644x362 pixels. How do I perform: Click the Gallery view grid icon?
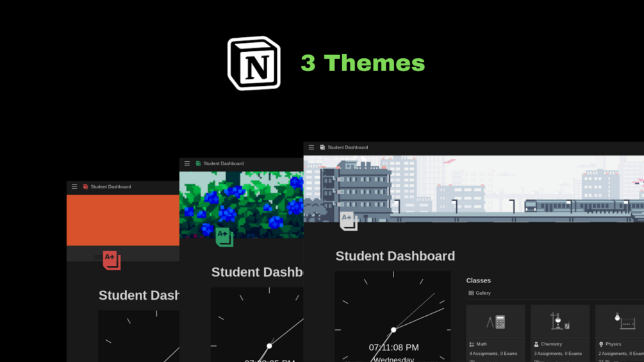[x=471, y=293]
